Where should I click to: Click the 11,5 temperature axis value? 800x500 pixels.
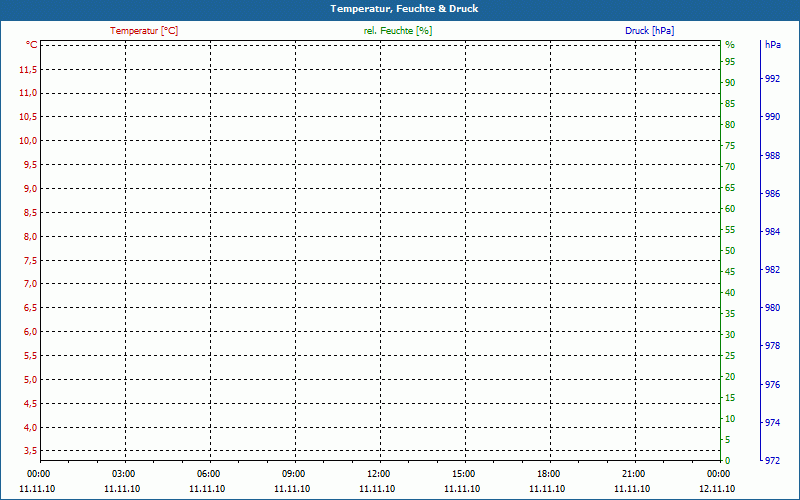(x=28, y=69)
